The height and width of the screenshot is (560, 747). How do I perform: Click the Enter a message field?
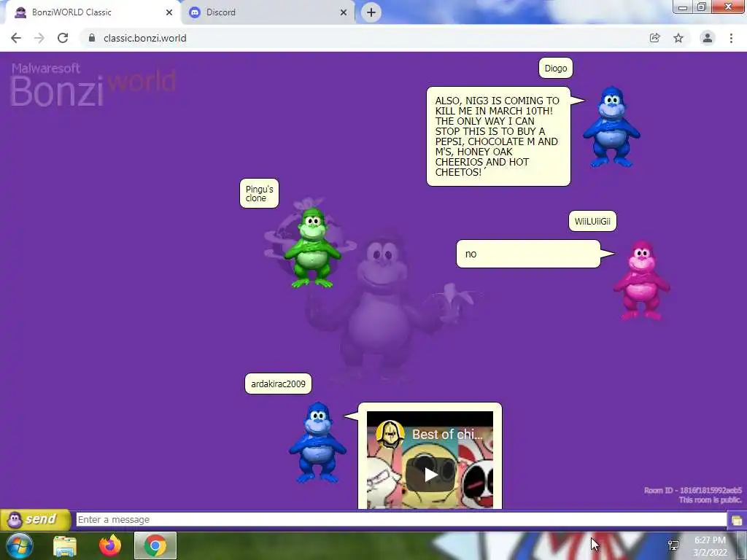tap(401, 519)
